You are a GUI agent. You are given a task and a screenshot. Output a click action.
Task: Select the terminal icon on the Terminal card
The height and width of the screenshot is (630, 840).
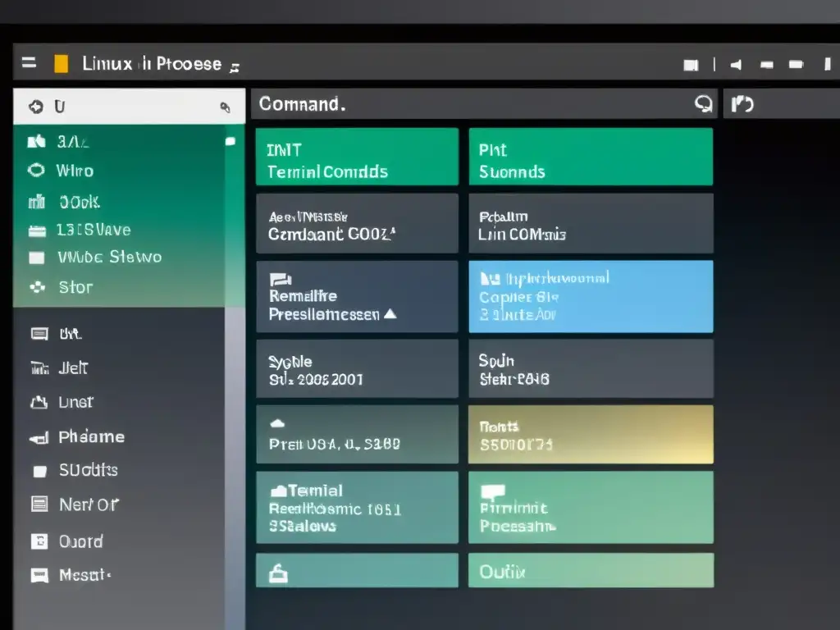tap(280, 490)
